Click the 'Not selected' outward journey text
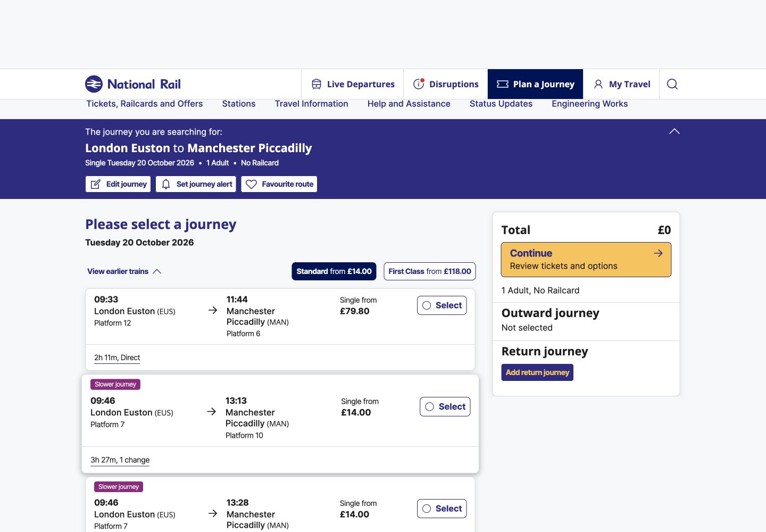The image size is (766, 532). [527, 328]
